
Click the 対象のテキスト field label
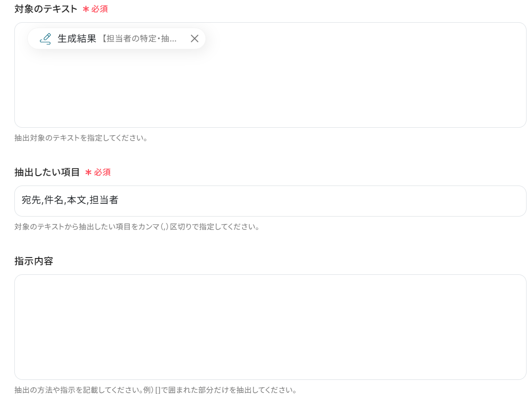(x=46, y=9)
